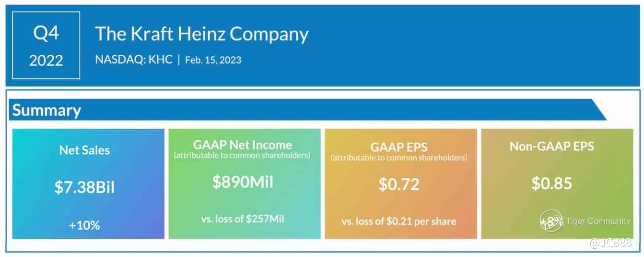Click the Net Sales card
Image resolution: width=644 pixels, height=257 pixels.
pos(88,184)
